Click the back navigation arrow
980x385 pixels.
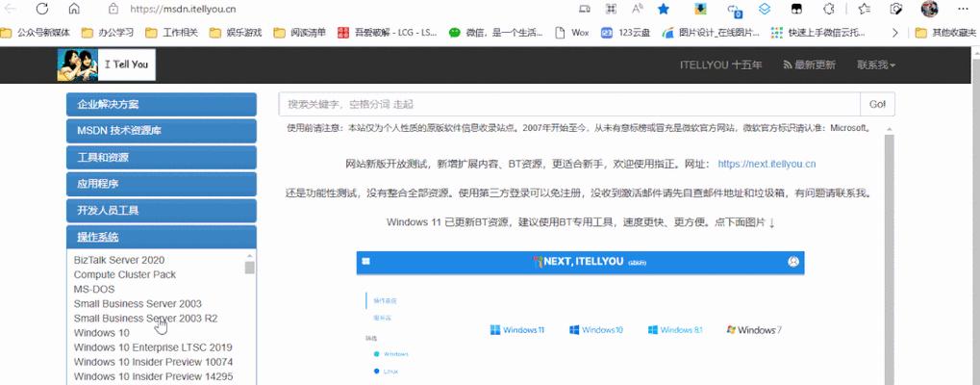pyautogui.click(x=10, y=9)
